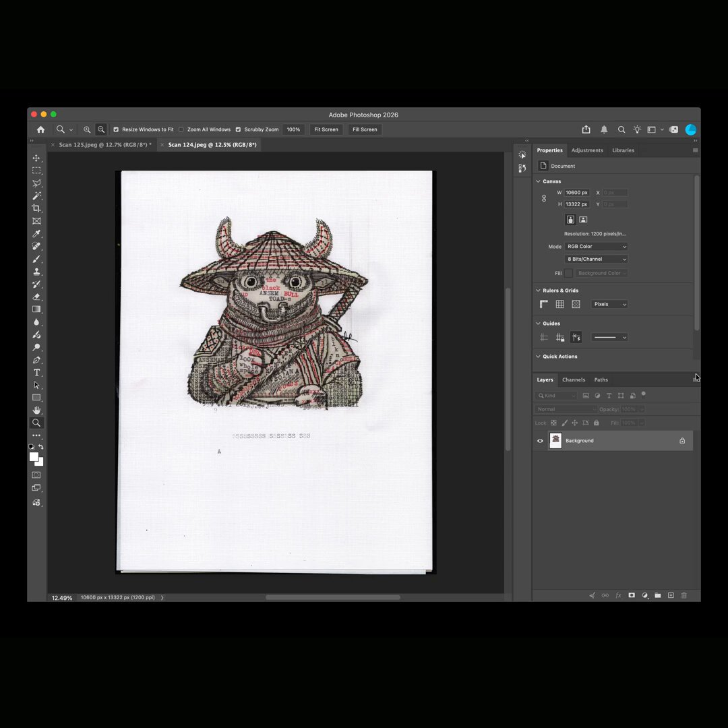Click the Zoom In magnifier icon

click(x=87, y=129)
